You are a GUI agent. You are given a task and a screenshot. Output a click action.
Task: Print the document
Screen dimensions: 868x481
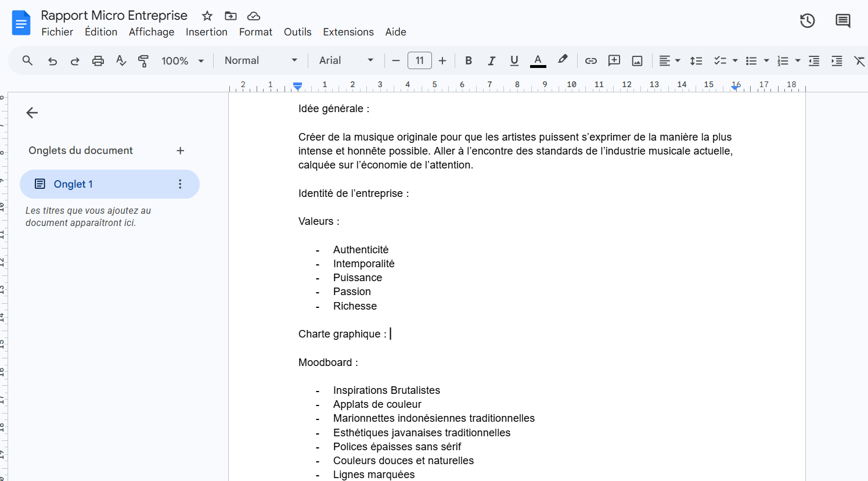pos(98,60)
